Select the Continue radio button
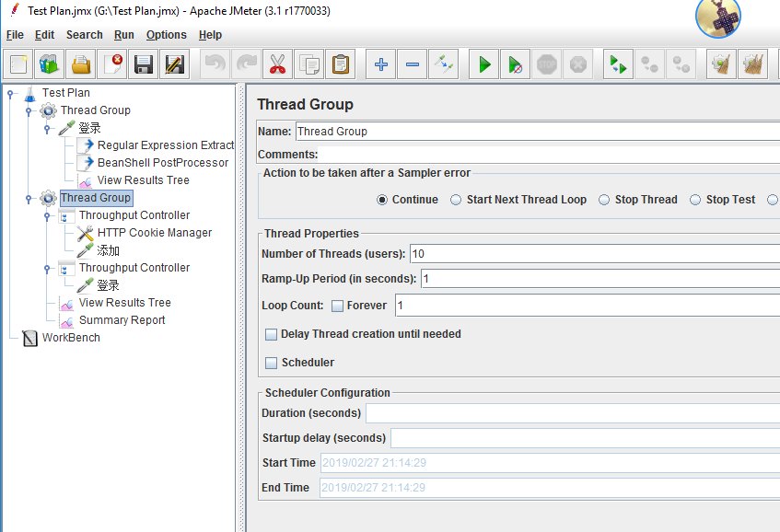The width and height of the screenshot is (780, 532). click(x=382, y=200)
